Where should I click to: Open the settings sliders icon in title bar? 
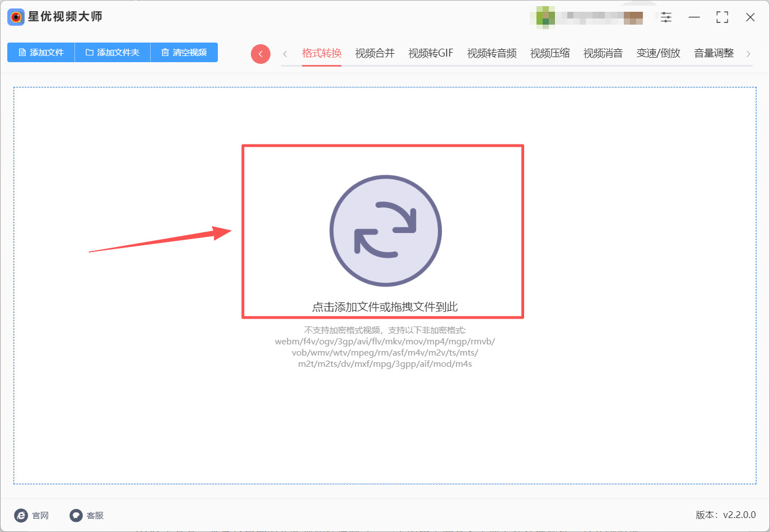pos(666,17)
